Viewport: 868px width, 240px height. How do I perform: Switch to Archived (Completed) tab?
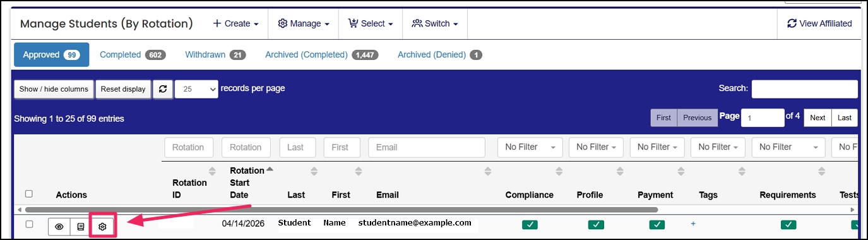321,55
